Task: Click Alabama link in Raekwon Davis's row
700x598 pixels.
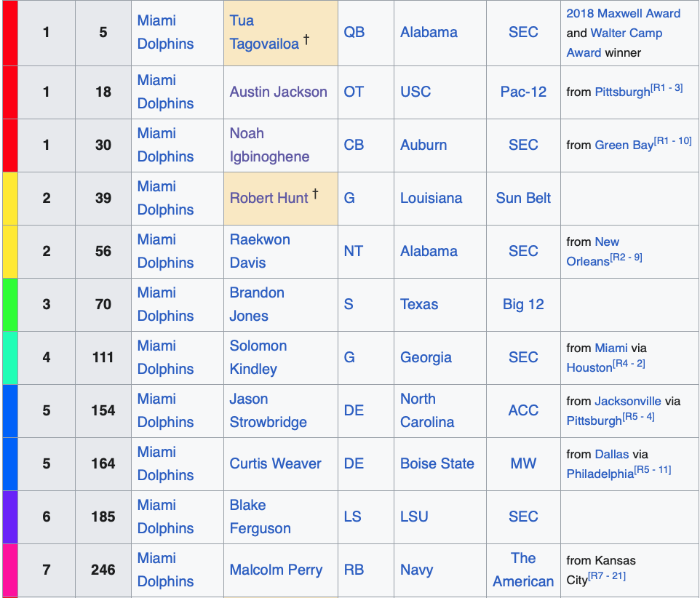Action: (429, 251)
